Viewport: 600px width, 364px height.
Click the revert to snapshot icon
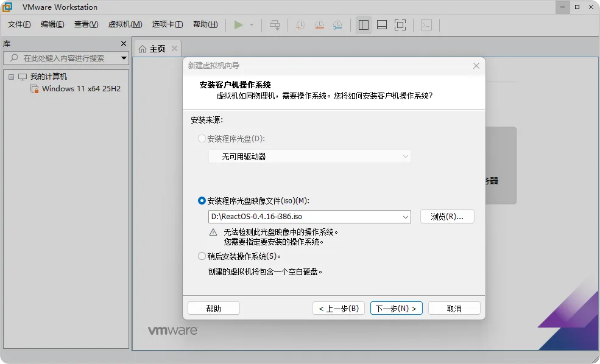[x=319, y=25]
